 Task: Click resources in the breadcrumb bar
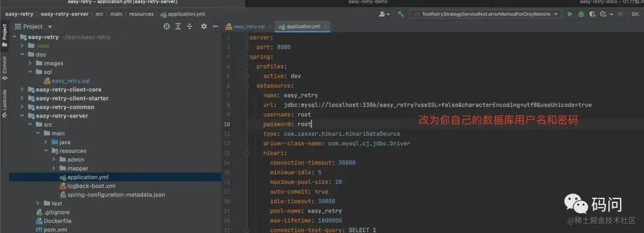[x=141, y=14]
